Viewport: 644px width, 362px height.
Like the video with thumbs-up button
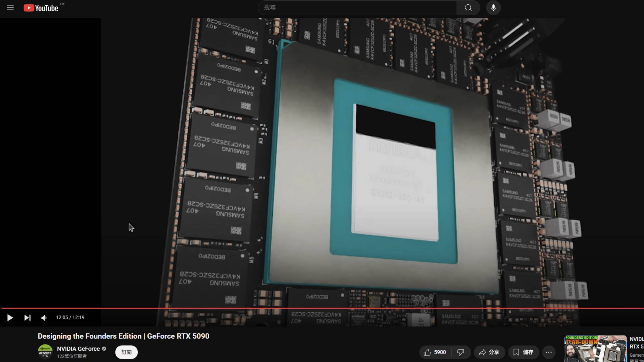435,352
